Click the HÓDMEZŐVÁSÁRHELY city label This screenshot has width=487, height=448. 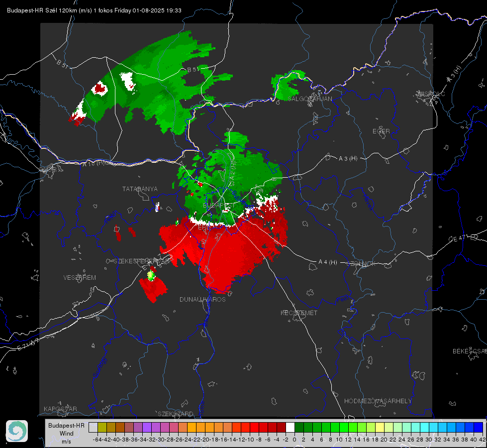point(378,401)
